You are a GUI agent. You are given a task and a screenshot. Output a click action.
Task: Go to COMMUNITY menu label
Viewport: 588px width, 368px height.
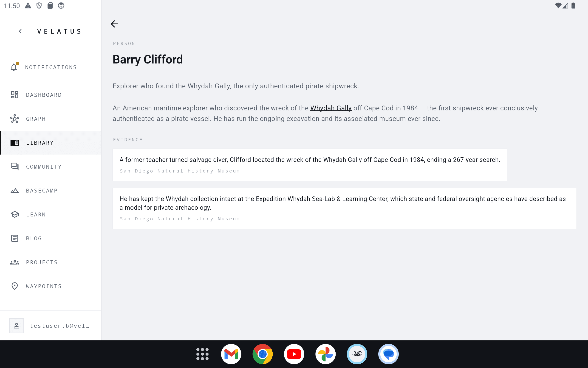(x=44, y=167)
